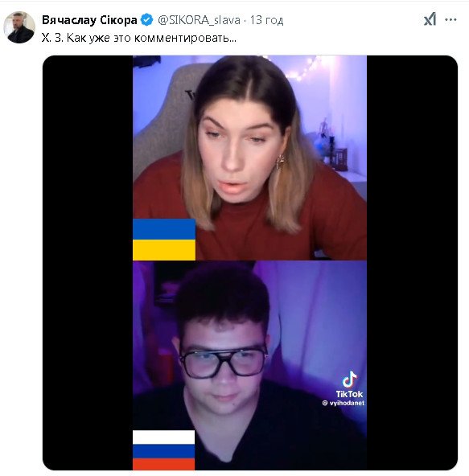
Task: Open the author's profile avatar
Action: (x=19, y=27)
